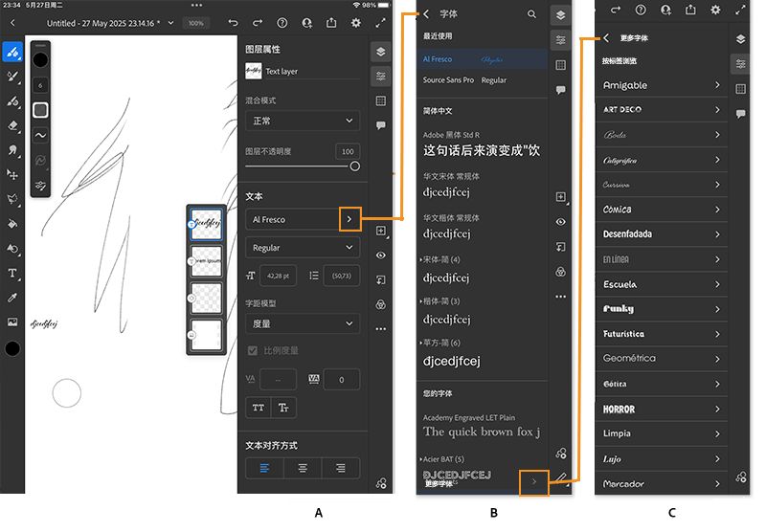Select the eyedropper tool
Image resolution: width=766 pixels, height=532 pixels.
click(x=12, y=298)
